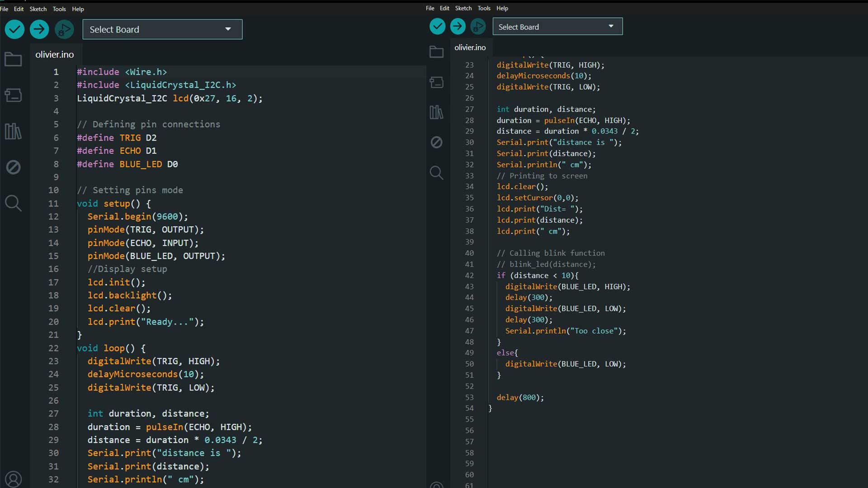This screenshot has height=488, width=868.
Task: Open Sketch menu in the left window
Action: 38,9
